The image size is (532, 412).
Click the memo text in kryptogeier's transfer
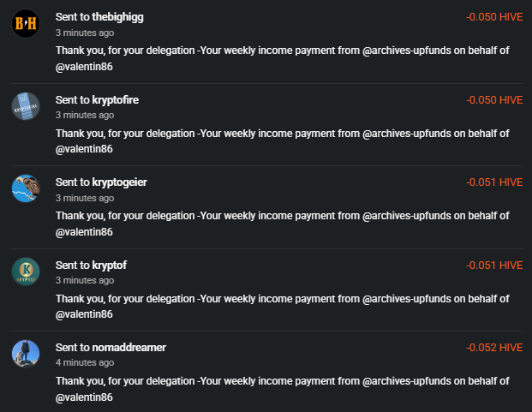283,224
